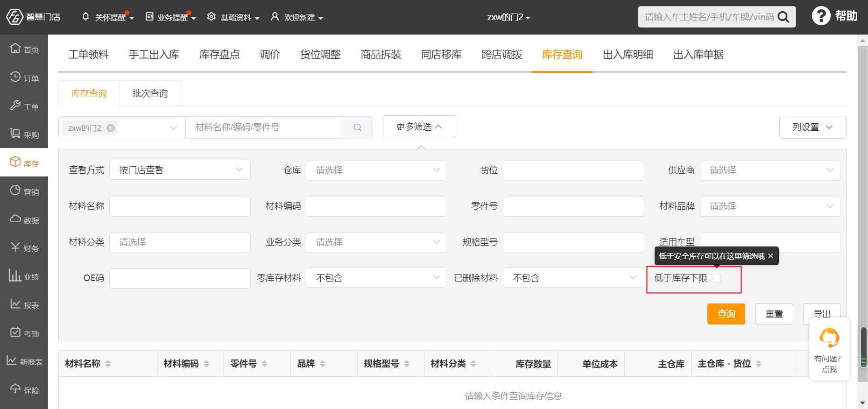Open the 首页 home sidebar icon
Image resolution: width=868 pixels, height=409 pixels.
(x=15, y=48)
